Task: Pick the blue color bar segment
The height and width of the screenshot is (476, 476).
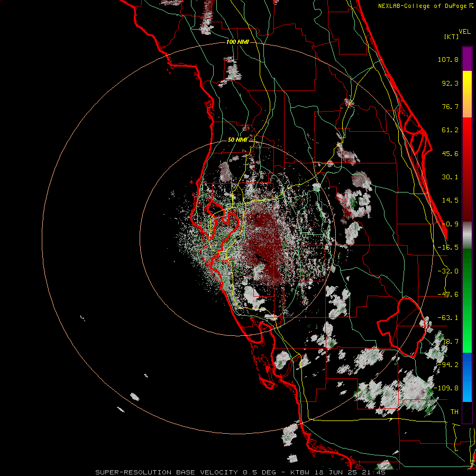Action: pyautogui.click(x=467, y=377)
